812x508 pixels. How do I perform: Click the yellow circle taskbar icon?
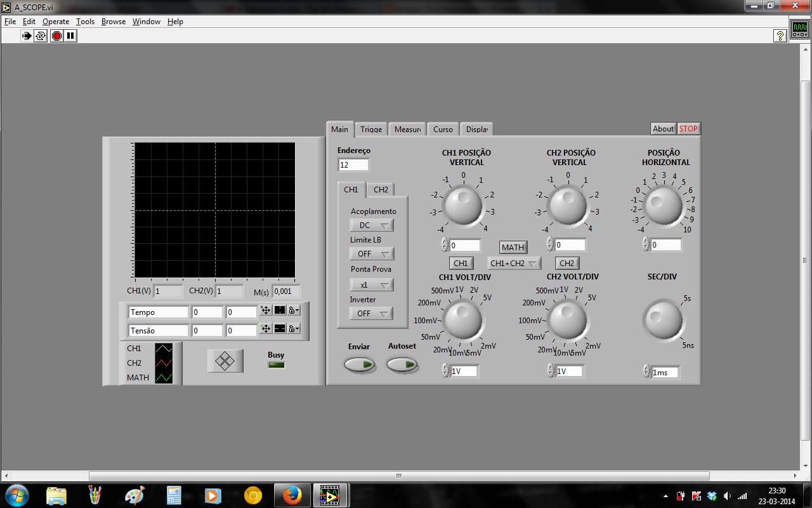252,495
